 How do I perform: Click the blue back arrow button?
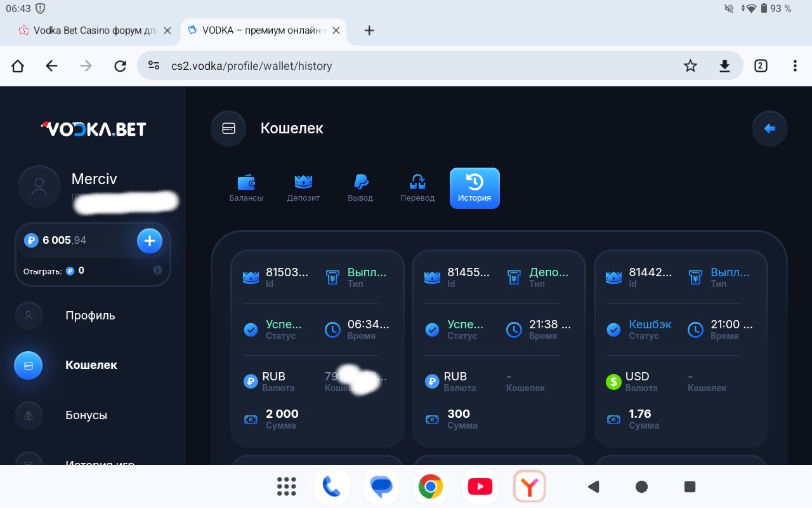769,129
